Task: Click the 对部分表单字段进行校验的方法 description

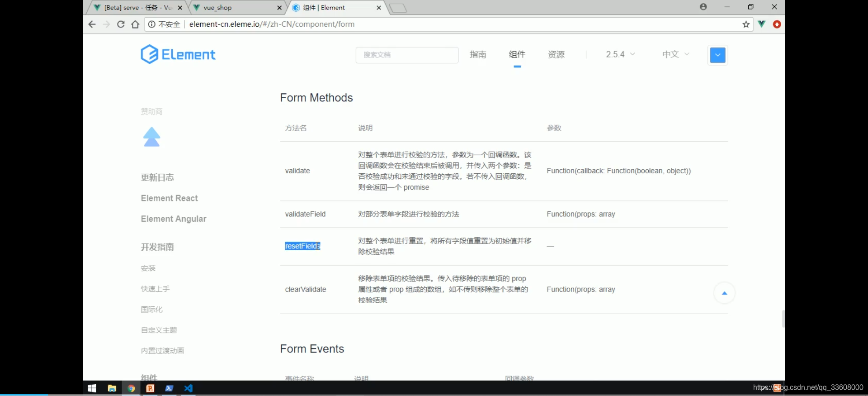Action: (x=409, y=214)
